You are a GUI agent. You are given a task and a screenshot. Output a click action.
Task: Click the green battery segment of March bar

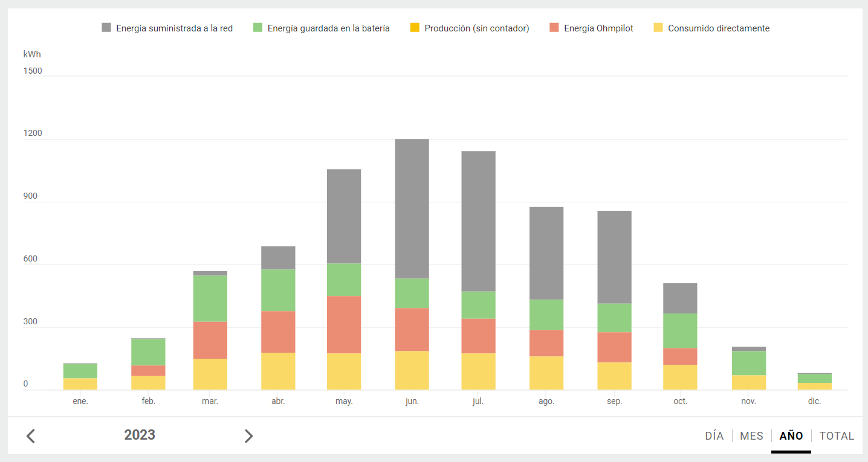point(210,298)
